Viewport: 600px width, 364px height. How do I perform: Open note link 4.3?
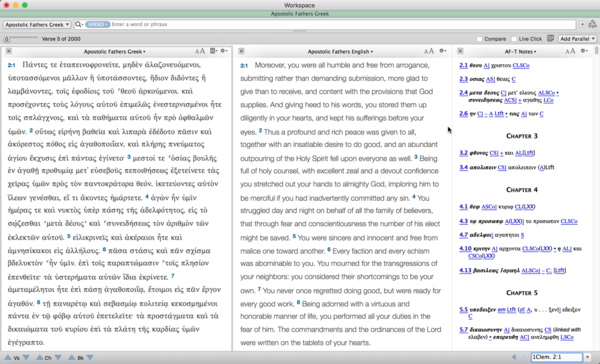463,221
